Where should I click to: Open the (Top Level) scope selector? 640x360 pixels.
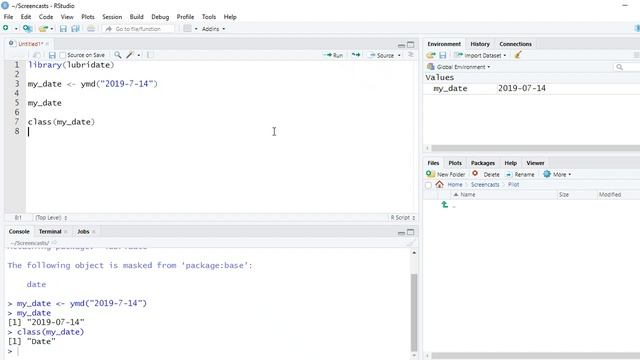click(x=51, y=218)
